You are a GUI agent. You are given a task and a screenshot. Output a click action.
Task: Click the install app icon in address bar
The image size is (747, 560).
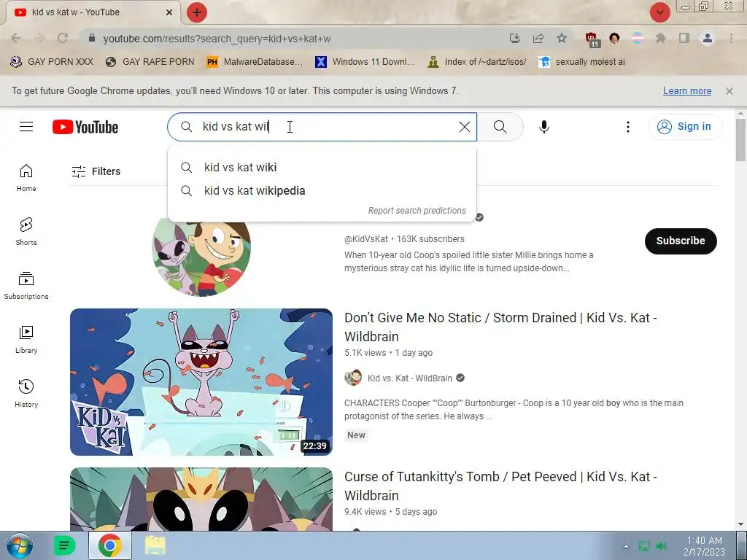point(514,38)
